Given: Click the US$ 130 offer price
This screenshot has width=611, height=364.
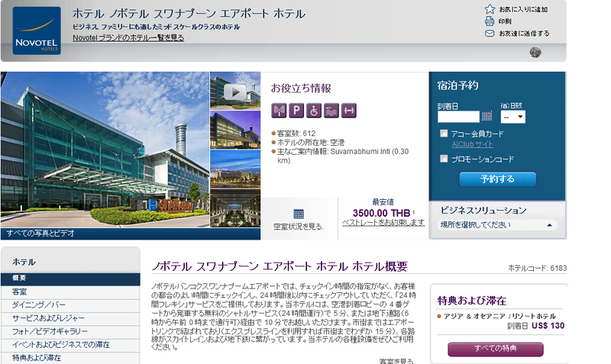Looking at the screenshot, I should [x=548, y=326].
